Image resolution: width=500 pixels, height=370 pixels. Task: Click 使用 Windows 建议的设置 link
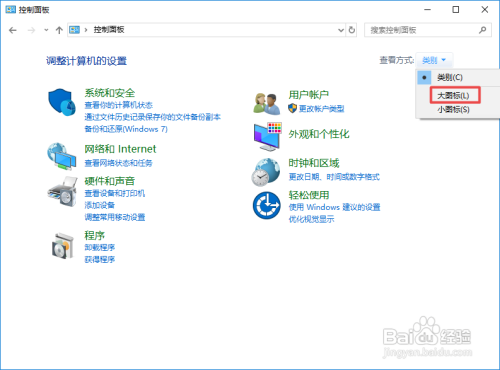[334, 207]
